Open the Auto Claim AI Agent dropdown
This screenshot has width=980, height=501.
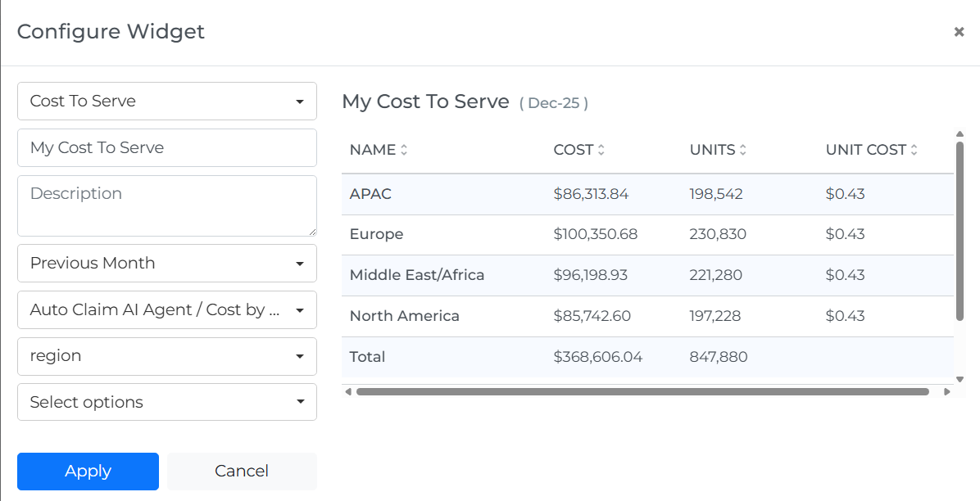pyautogui.click(x=166, y=310)
